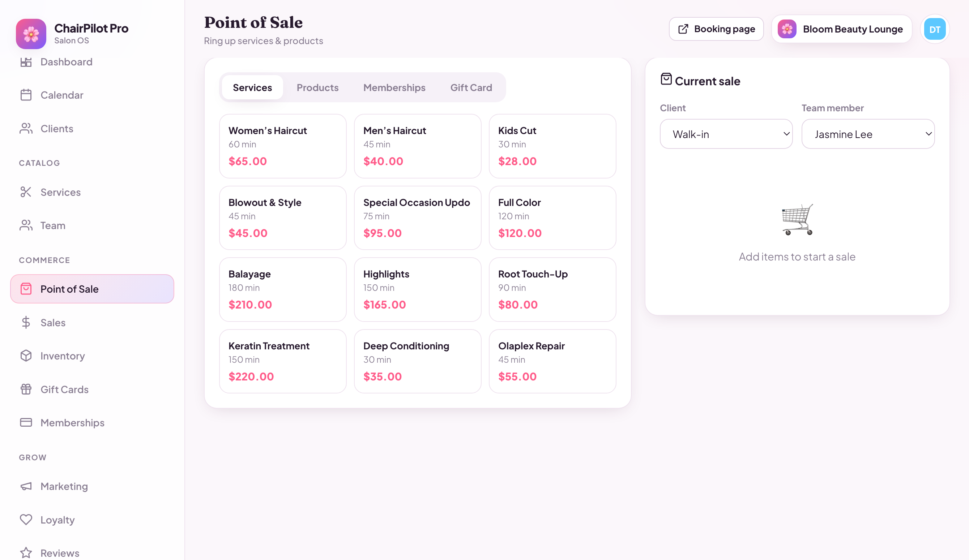
Task: Click the '120 min' Full Color duration
Action: click(513, 216)
